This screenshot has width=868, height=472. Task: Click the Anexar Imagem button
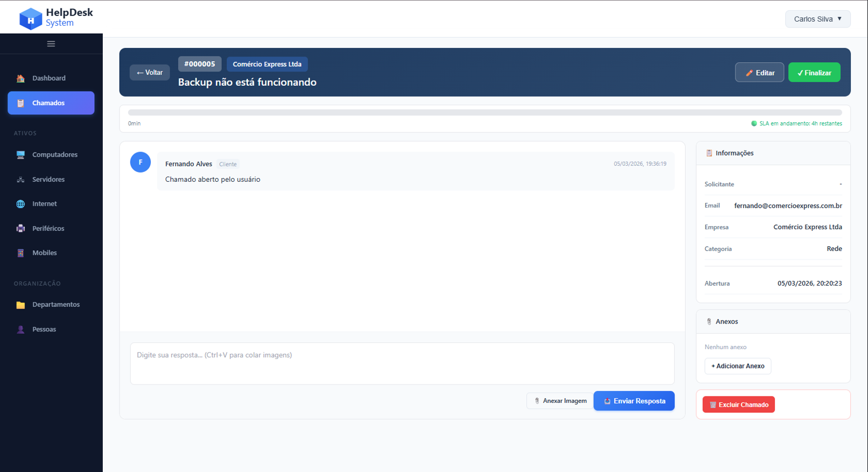(x=559, y=401)
